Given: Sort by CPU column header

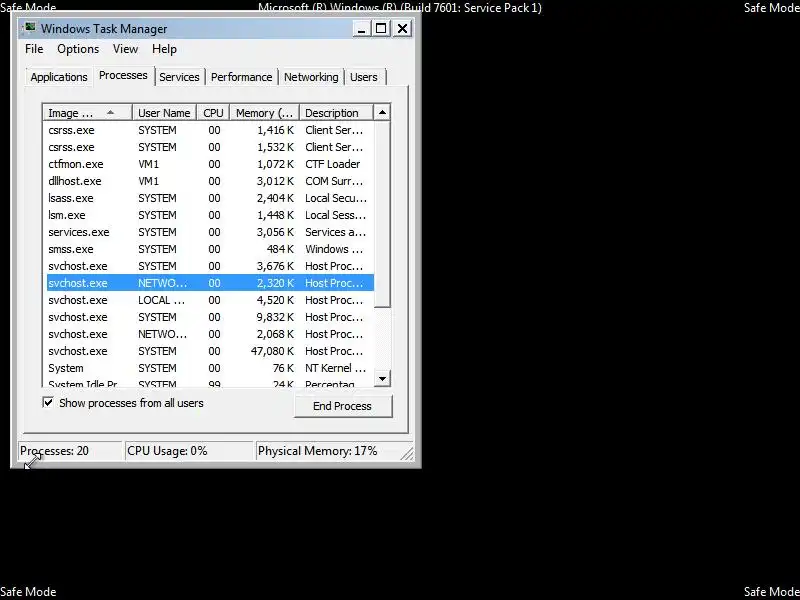Looking at the screenshot, I should click(213, 113).
